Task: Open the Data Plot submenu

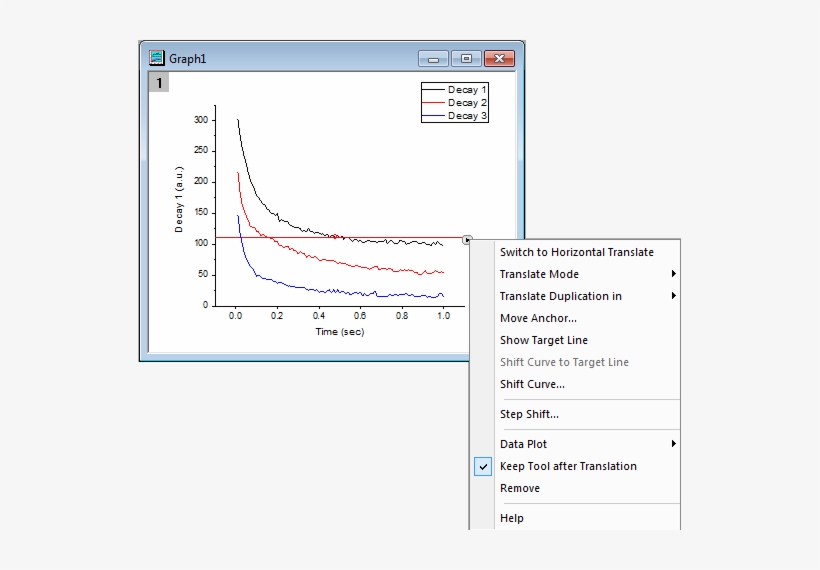Action: tap(575, 444)
